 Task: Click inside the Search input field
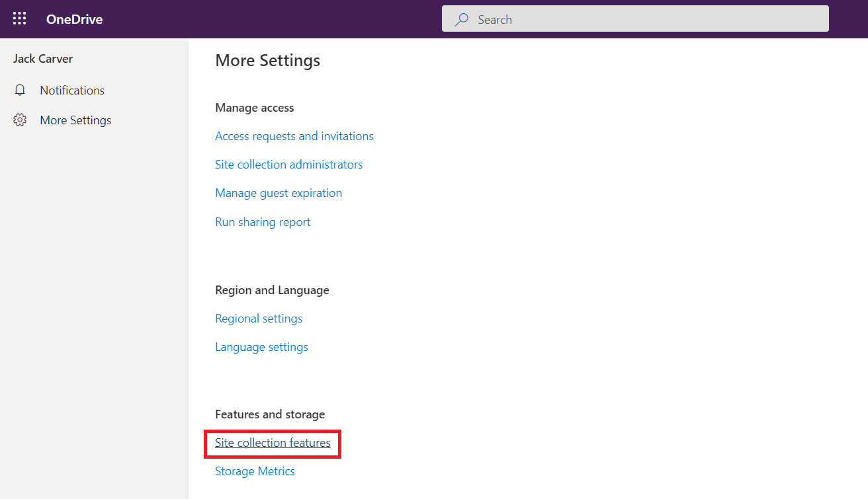635,19
